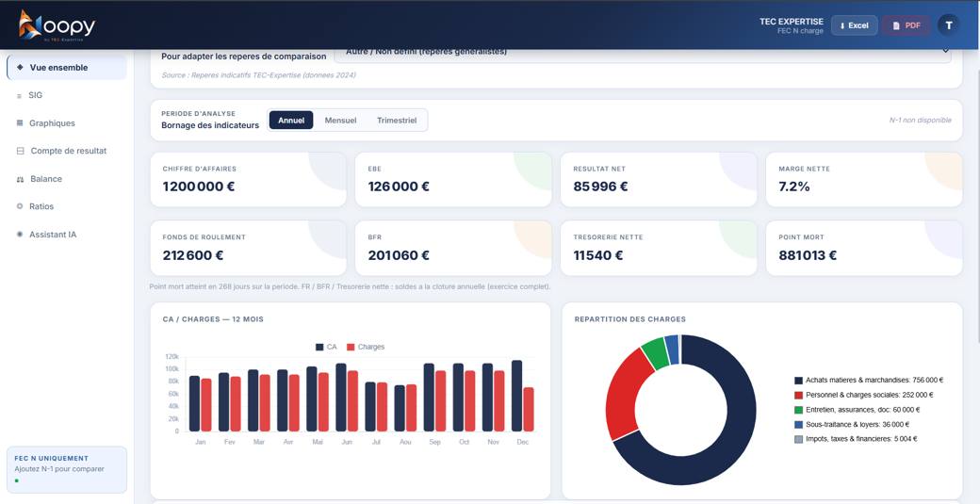Click the Ratios sidebar icon
The height and width of the screenshot is (504, 980).
coord(20,206)
